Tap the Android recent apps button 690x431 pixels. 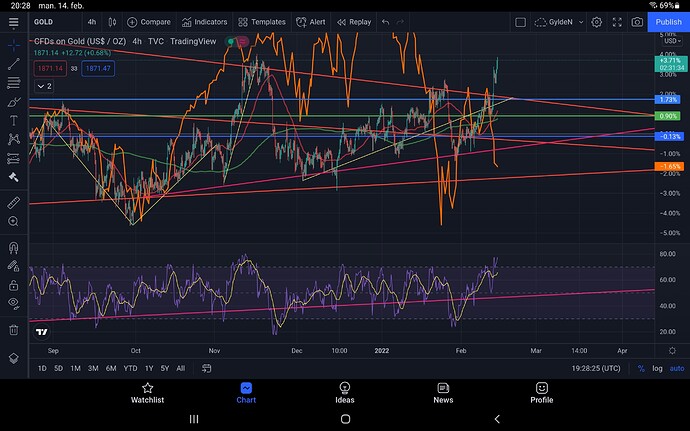coord(194,419)
